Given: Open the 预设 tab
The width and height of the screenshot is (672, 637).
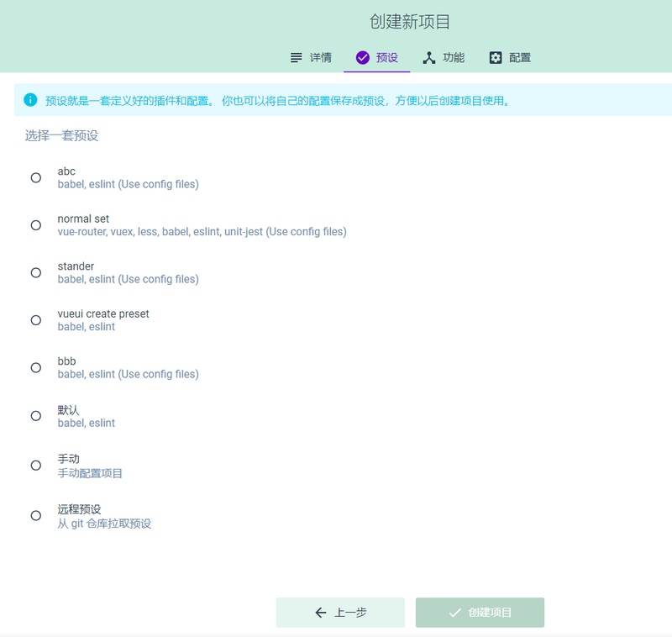Looking at the screenshot, I should (376, 57).
